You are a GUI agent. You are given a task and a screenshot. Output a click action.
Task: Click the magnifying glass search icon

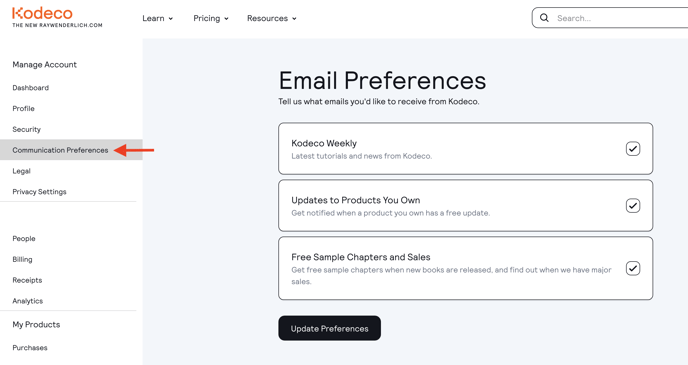(x=544, y=18)
